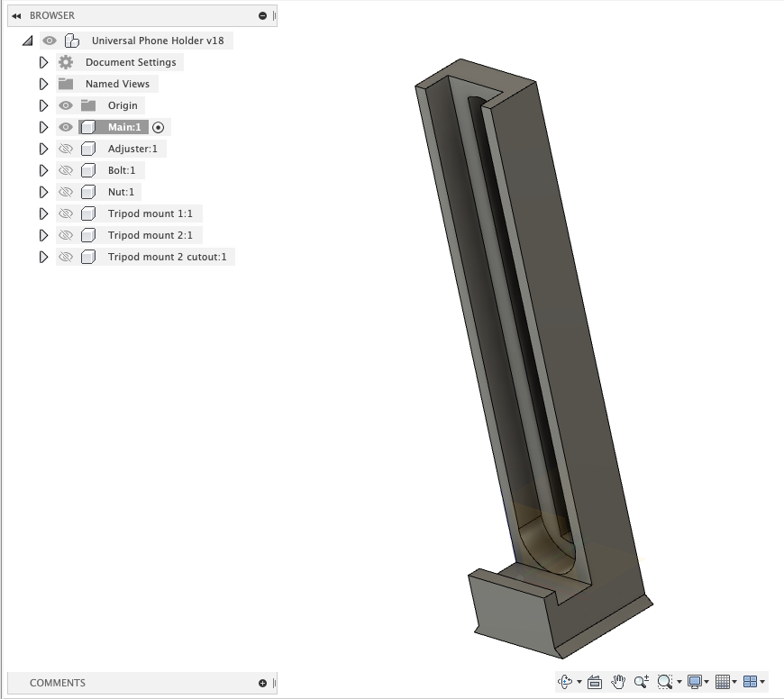This screenshot has width=784, height=699.
Task: Select the Orbit navigation tool
Action: [565, 682]
